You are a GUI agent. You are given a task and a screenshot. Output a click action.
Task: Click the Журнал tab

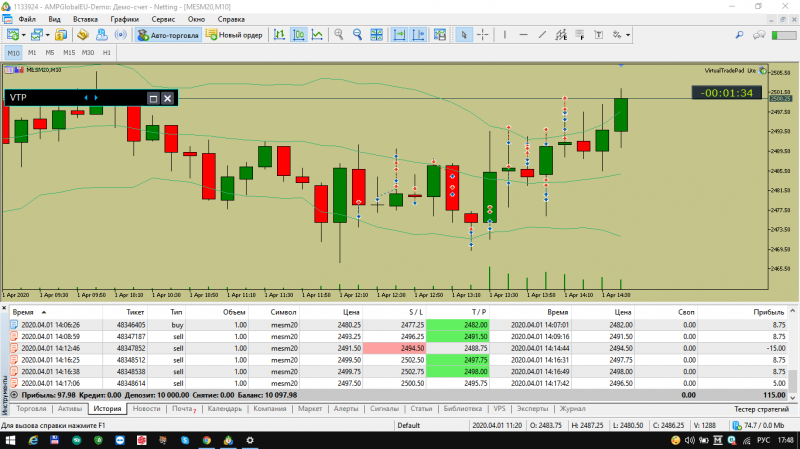click(572, 409)
